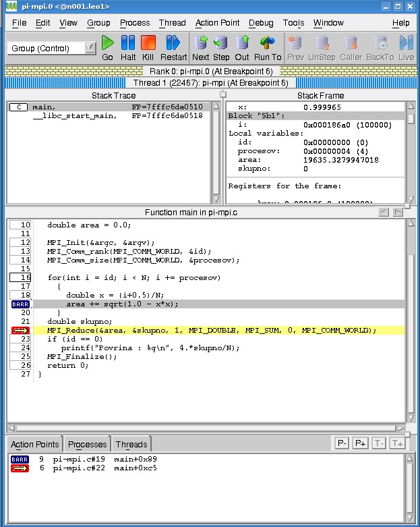This screenshot has width=420, height=527.
Task: Open the Group (Control) dropdown
Action: (90, 49)
